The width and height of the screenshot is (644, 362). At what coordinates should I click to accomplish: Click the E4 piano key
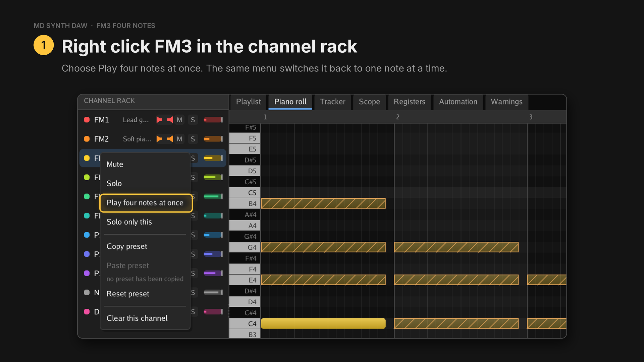point(245,280)
